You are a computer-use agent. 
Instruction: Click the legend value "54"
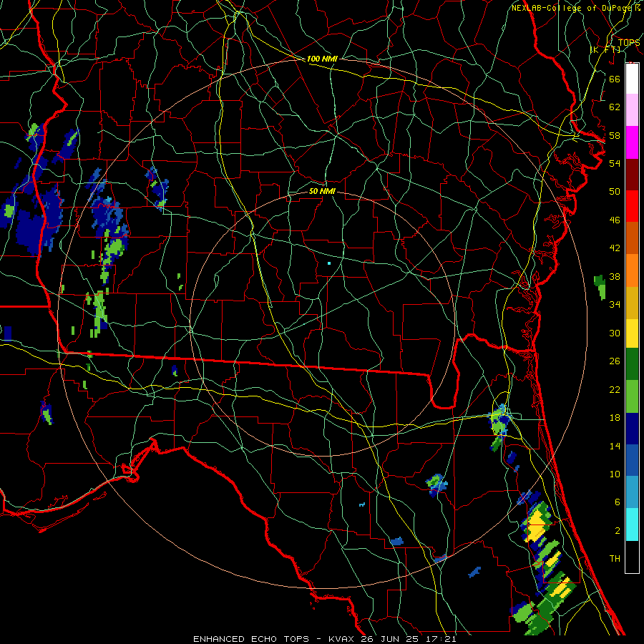(615, 163)
